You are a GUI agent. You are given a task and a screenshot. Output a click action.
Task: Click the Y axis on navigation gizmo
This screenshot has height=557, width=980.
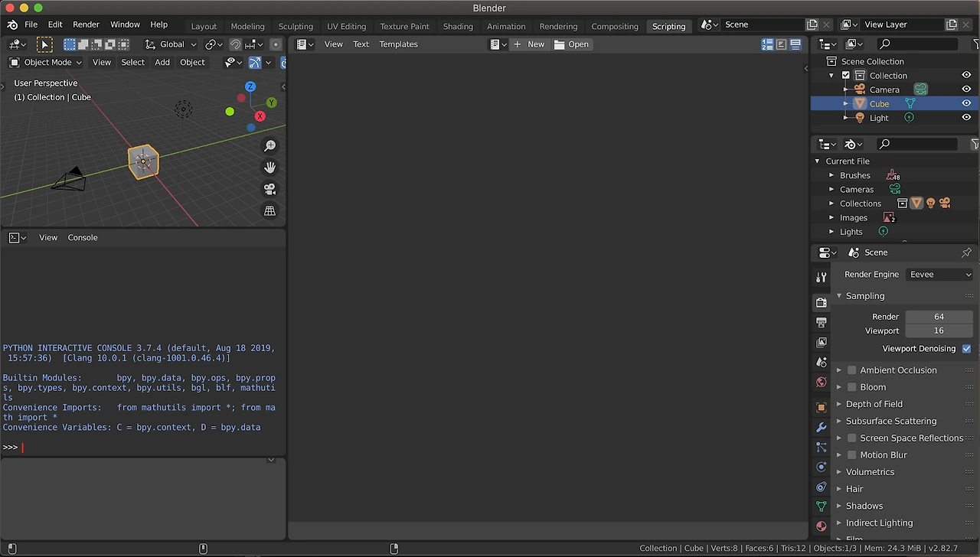click(x=271, y=103)
